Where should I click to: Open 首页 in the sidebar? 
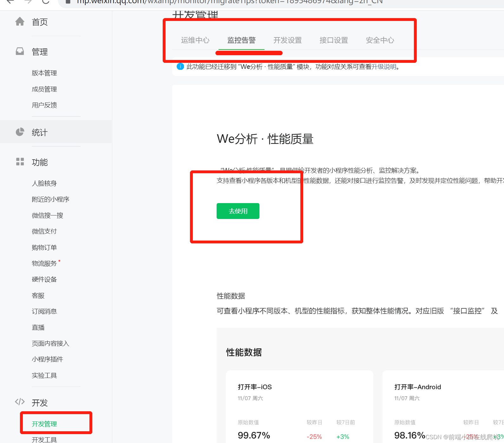click(40, 22)
